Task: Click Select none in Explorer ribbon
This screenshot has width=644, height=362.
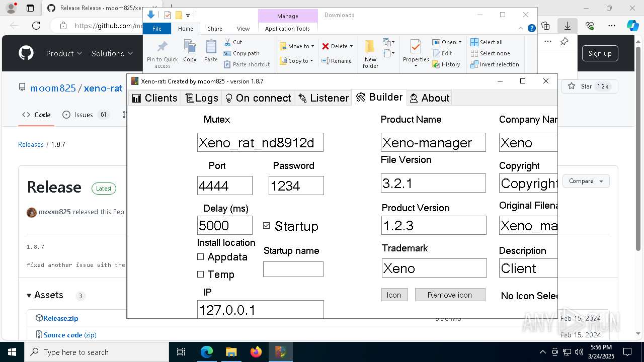Action: [491, 53]
